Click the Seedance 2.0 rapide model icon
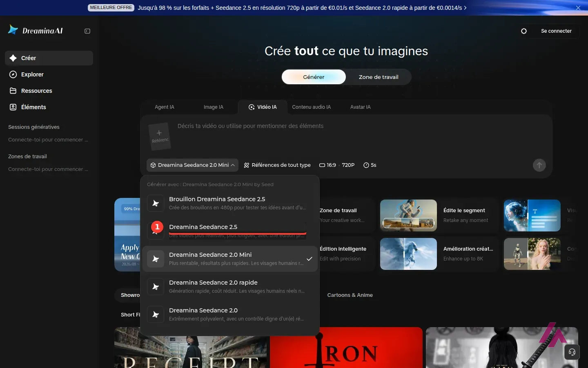The width and height of the screenshot is (588, 368). coord(156,287)
